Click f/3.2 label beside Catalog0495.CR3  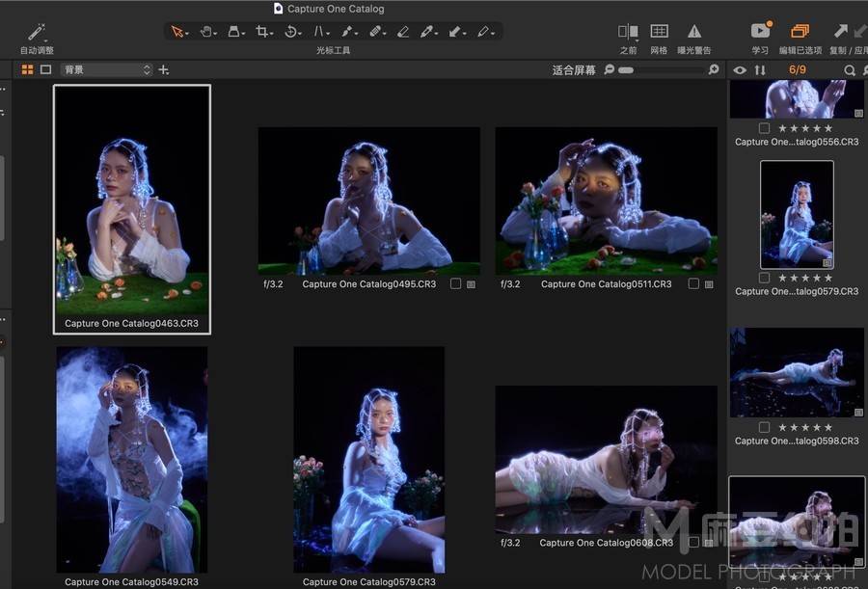[273, 284]
